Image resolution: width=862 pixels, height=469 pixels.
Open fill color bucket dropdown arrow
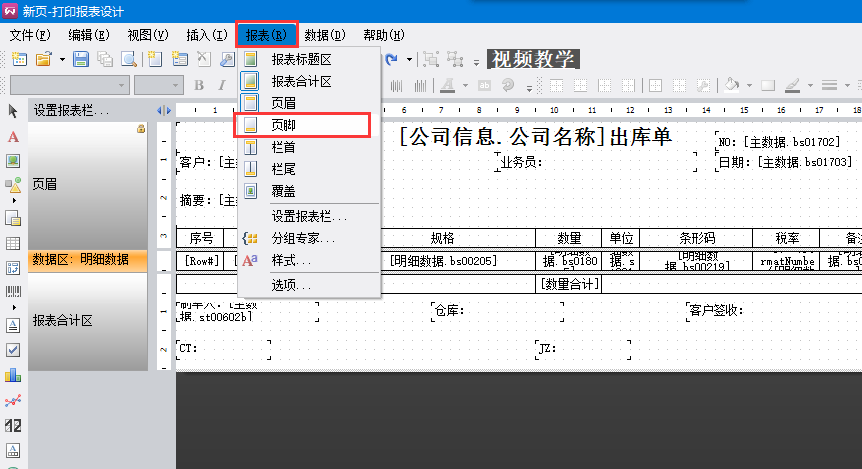[749, 86]
